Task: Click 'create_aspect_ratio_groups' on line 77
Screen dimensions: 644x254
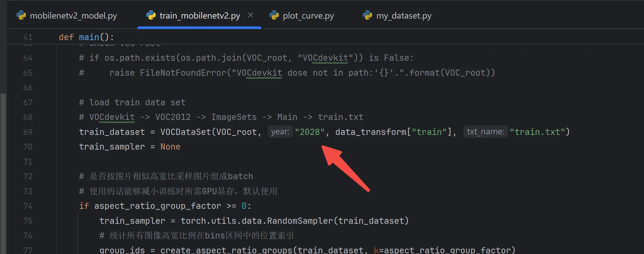Action: pyautogui.click(x=226, y=250)
